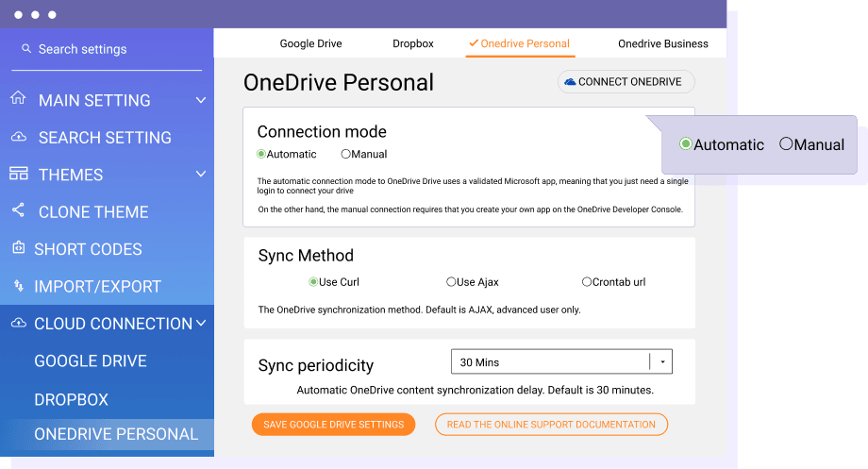Select the Manual connection mode radio
The image size is (868, 469).
tap(346, 154)
